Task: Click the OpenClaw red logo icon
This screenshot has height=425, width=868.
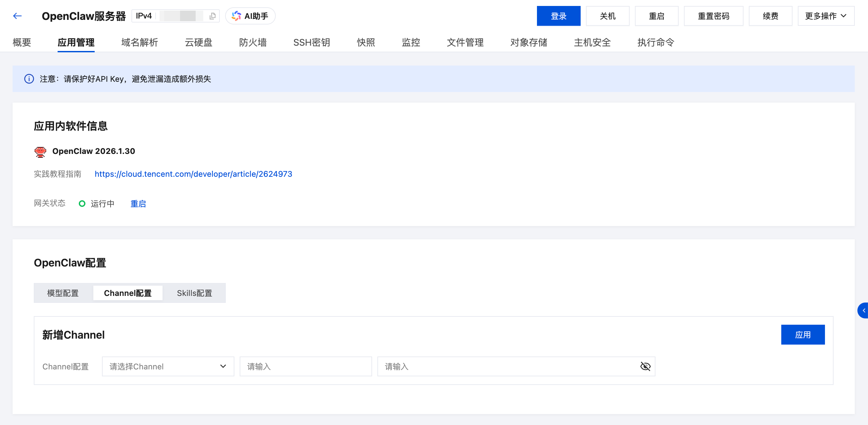Action: click(x=40, y=152)
